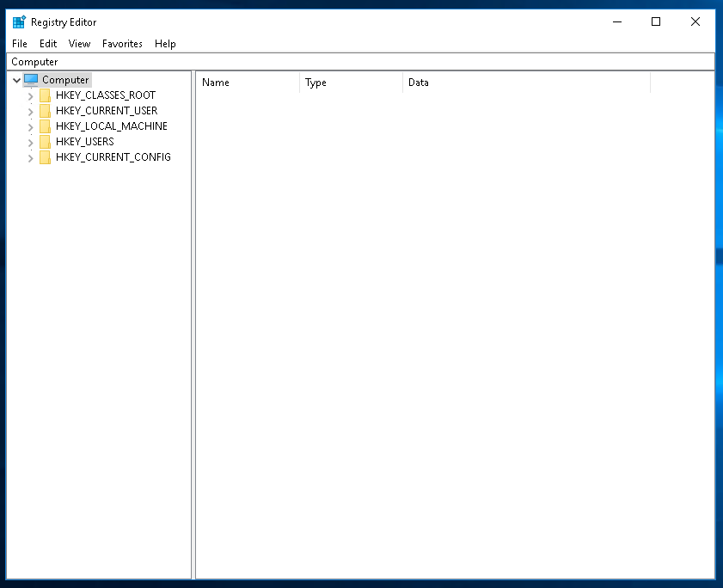This screenshot has width=723, height=588.
Task: Expand the HKEY_LOCAL_MACHINE key
Action: (30, 127)
